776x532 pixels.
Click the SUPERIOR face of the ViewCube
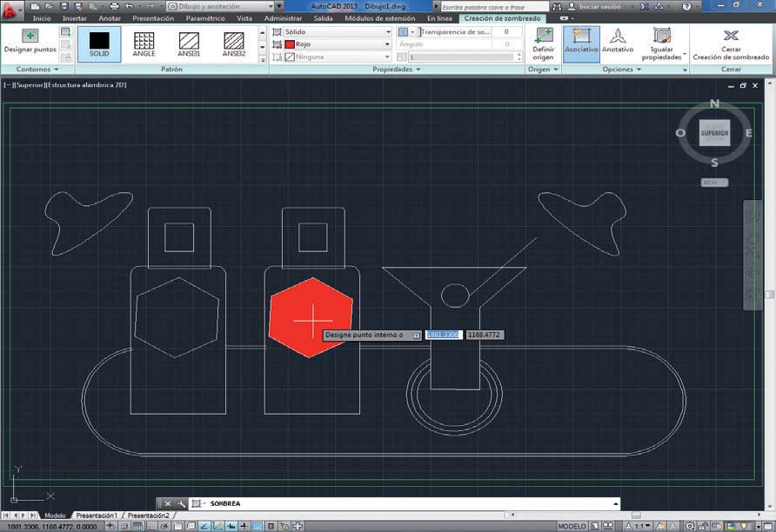pyautogui.click(x=714, y=133)
